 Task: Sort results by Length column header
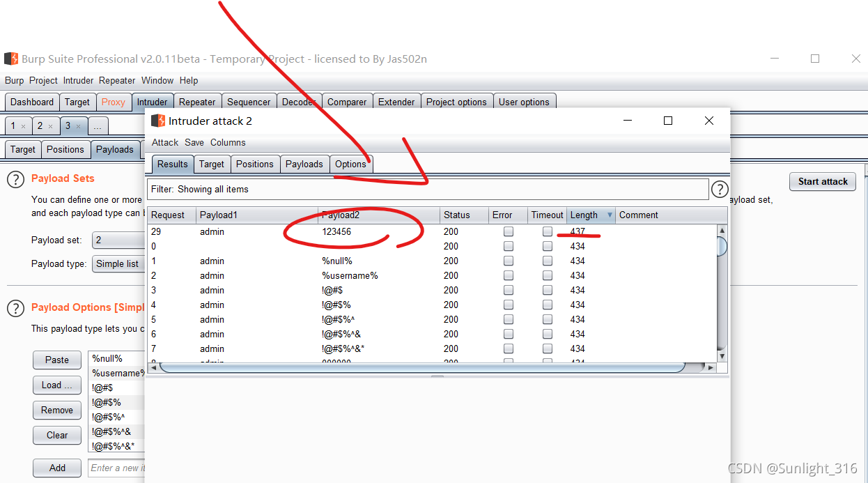coord(591,215)
